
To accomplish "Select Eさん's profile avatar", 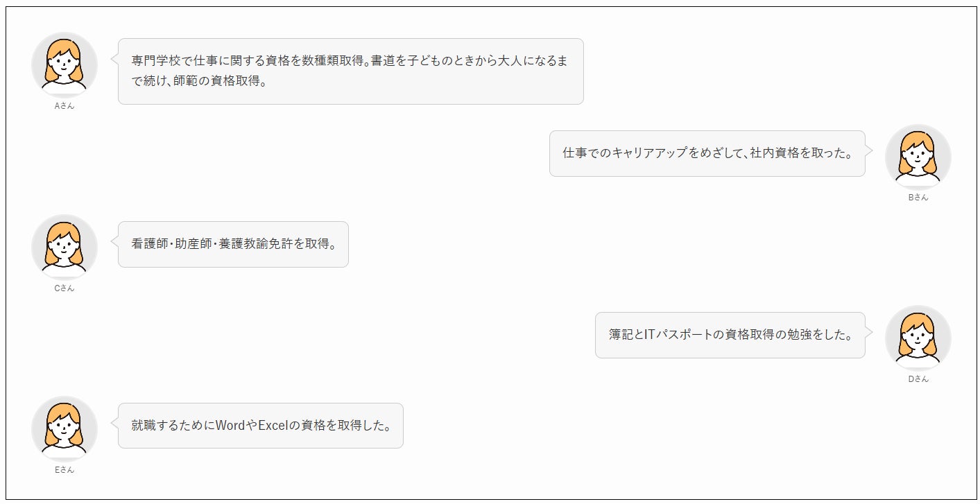I will coord(65,428).
